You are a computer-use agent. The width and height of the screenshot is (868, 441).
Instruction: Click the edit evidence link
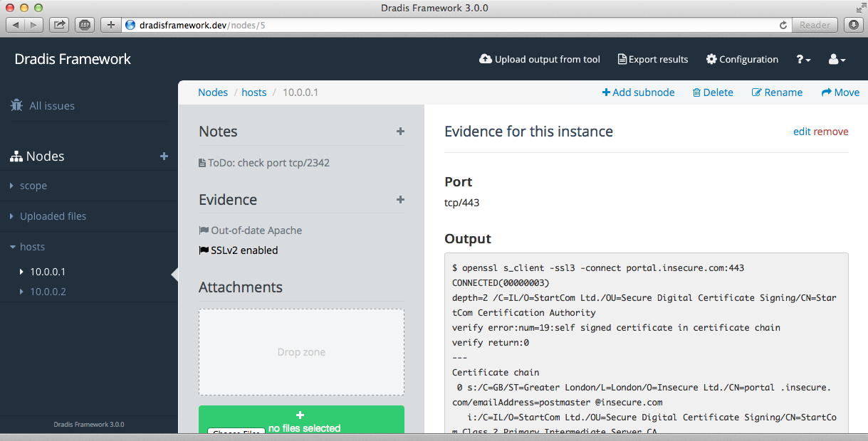pos(802,132)
